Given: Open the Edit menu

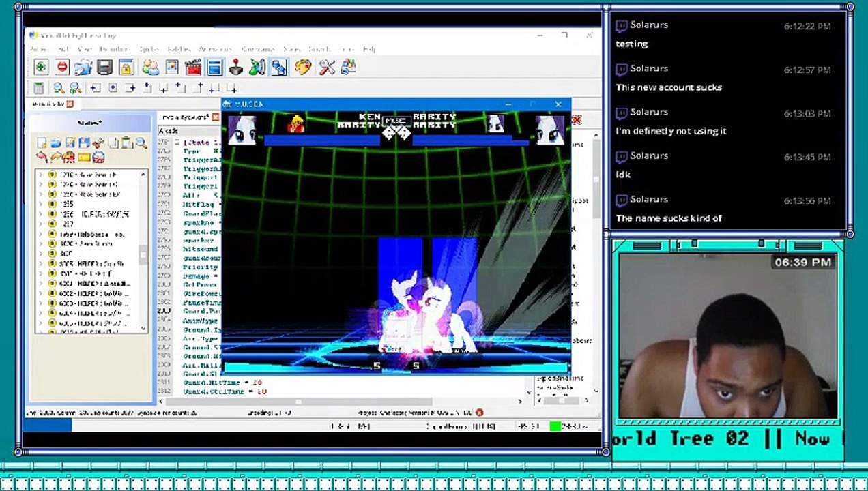Looking at the screenshot, I should point(63,49).
